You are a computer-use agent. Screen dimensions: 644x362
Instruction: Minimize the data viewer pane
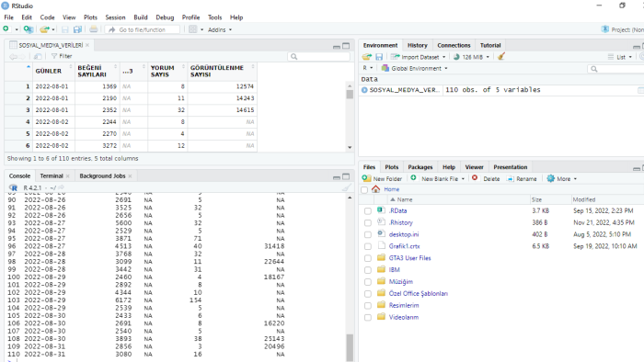337,46
